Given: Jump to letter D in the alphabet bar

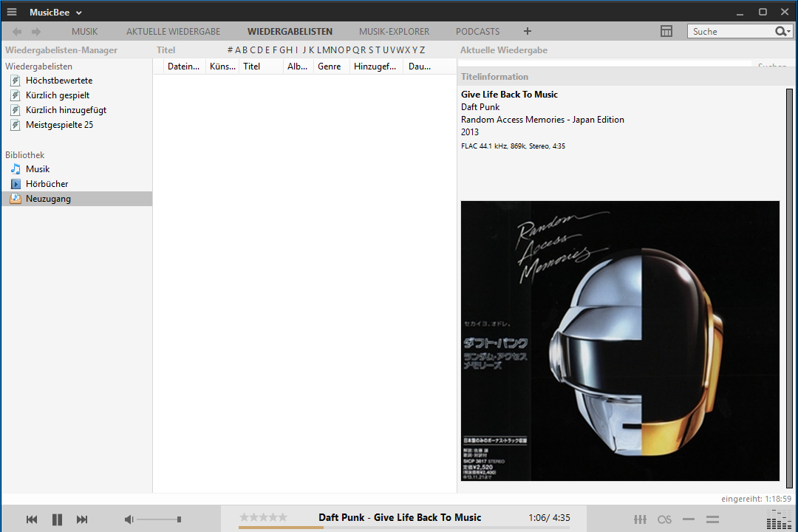Looking at the screenshot, I should (x=260, y=50).
